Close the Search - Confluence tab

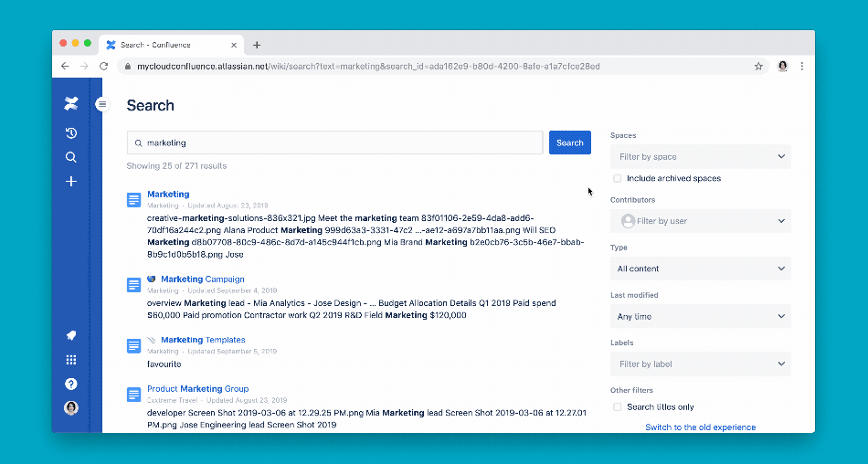pos(234,45)
